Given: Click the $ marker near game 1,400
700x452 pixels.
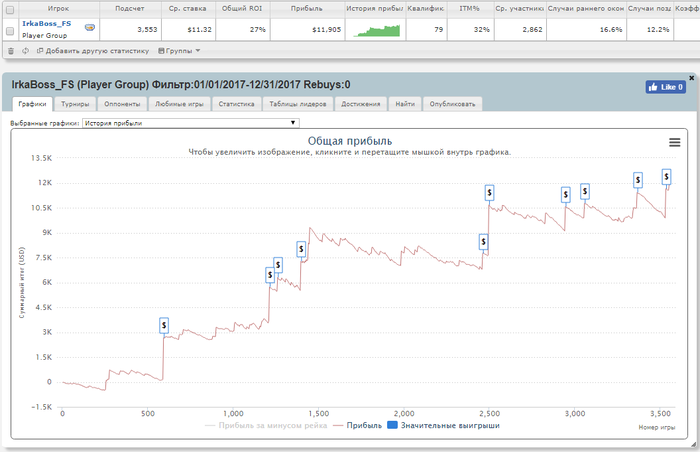Looking at the screenshot, I should pos(301,249).
